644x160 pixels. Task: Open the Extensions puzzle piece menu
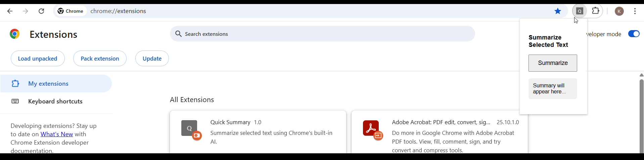596,11
